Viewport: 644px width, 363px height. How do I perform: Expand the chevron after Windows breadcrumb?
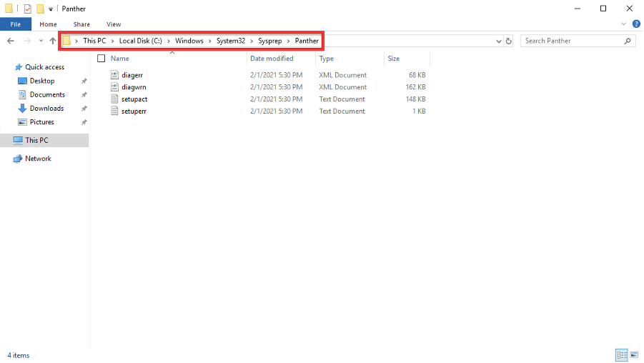tap(210, 41)
